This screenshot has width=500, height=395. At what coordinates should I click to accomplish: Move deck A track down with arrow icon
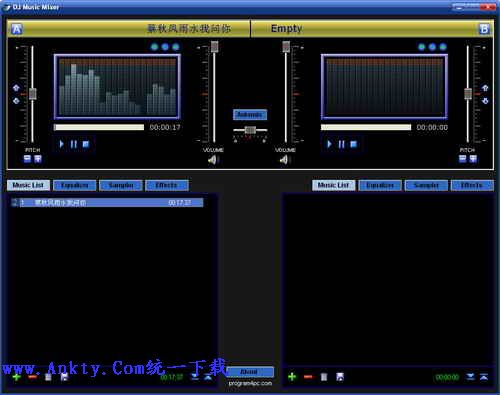tap(195, 377)
